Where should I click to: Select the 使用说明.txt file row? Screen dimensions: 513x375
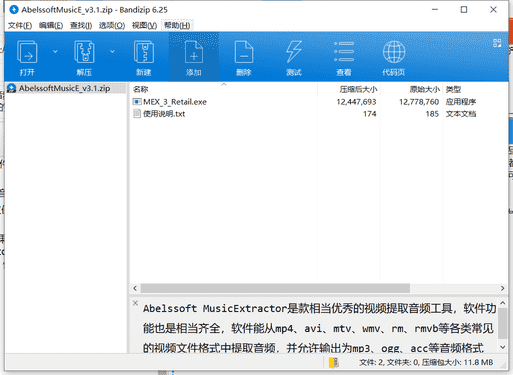click(x=318, y=114)
